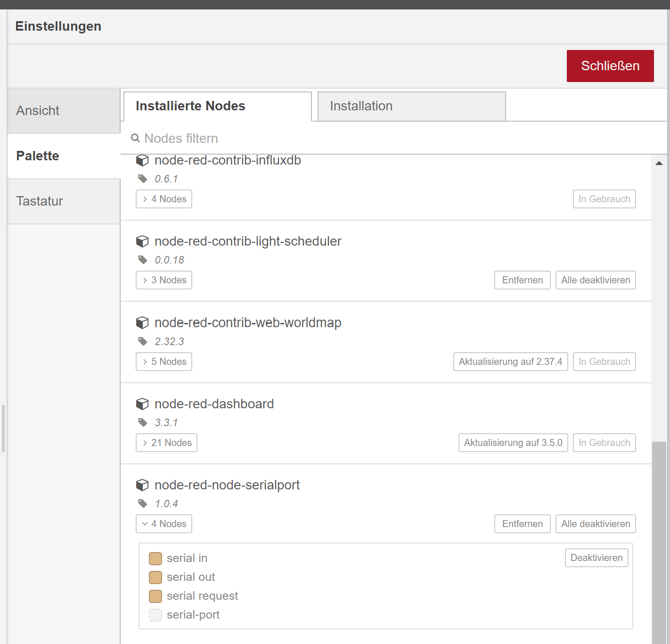Click the version tag icon next to 0.0.18
Image resolution: width=670 pixels, height=644 pixels.
point(143,260)
